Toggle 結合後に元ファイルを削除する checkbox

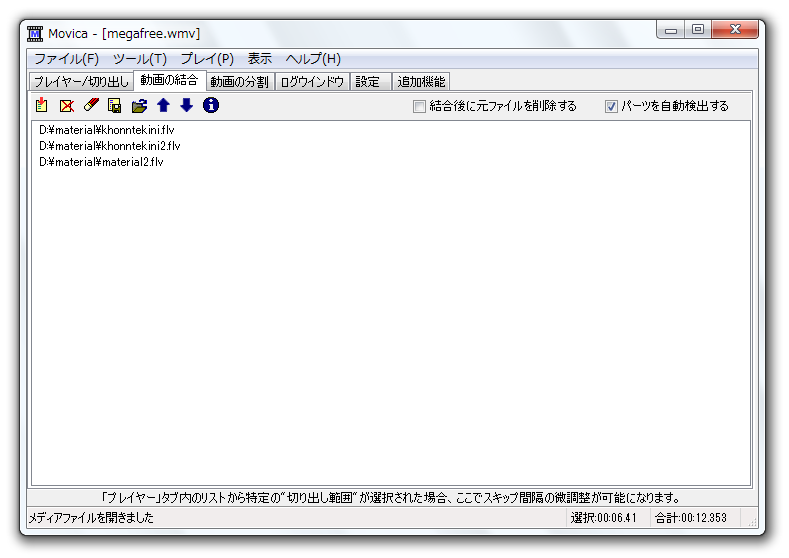click(x=419, y=106)
